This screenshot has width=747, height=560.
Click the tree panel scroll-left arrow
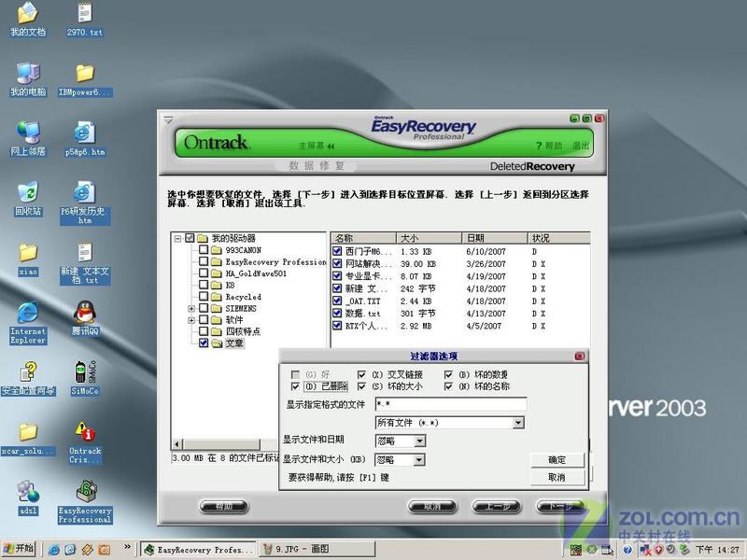(177, 444)
